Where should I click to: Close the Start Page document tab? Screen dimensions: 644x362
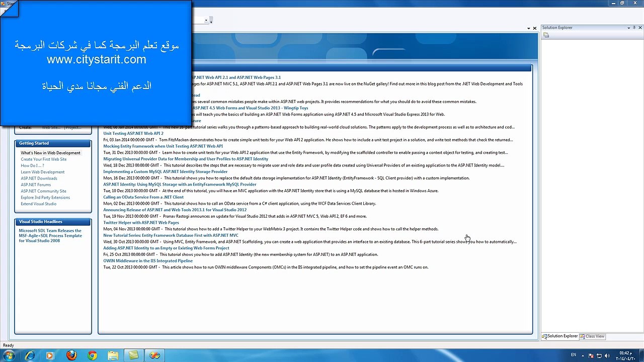coord(534,28)
